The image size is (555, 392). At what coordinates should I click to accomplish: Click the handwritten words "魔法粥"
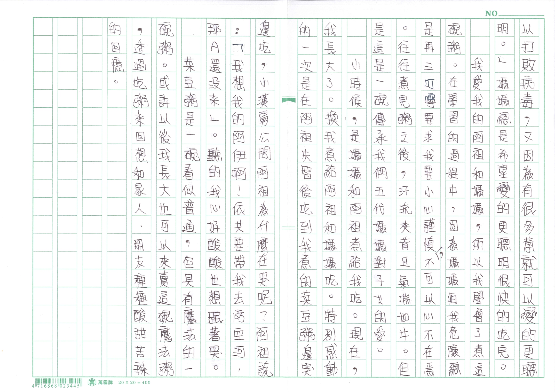pos(165,352)
